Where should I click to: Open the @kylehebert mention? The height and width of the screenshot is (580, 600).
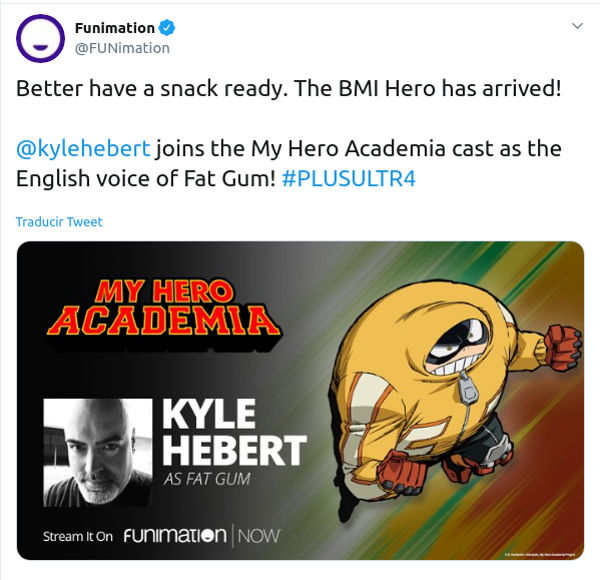tap(83, 148)
